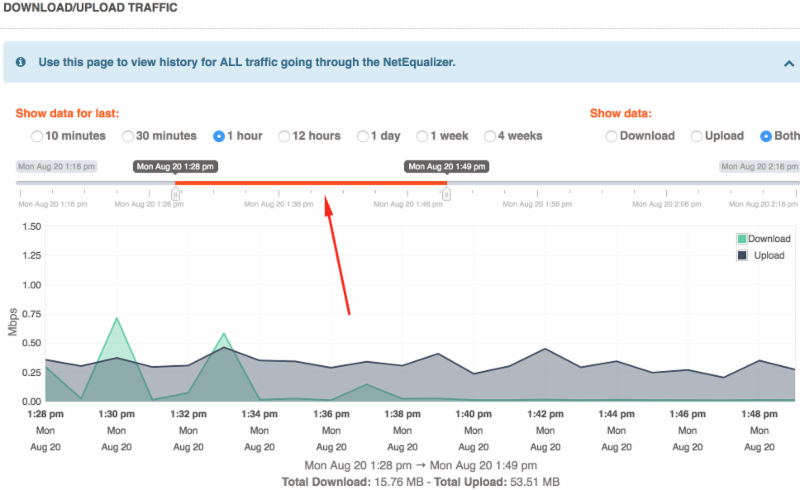Click the info icon in the blue banner

22,62
